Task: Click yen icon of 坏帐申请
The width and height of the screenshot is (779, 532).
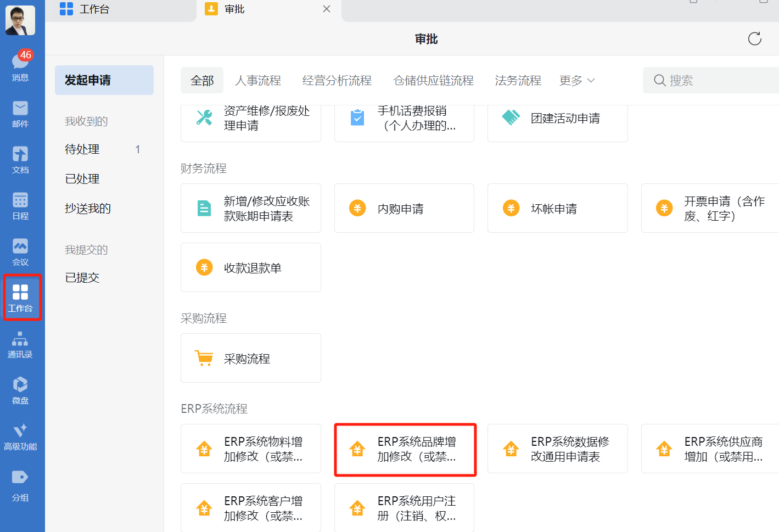Action: tap(511, 208)
